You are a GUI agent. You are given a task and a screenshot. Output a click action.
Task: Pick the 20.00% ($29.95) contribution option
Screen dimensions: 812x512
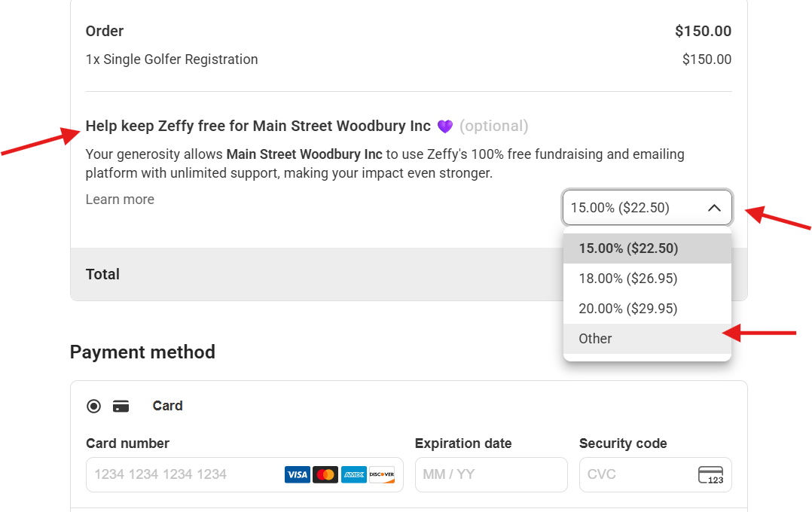pos(647,309)
